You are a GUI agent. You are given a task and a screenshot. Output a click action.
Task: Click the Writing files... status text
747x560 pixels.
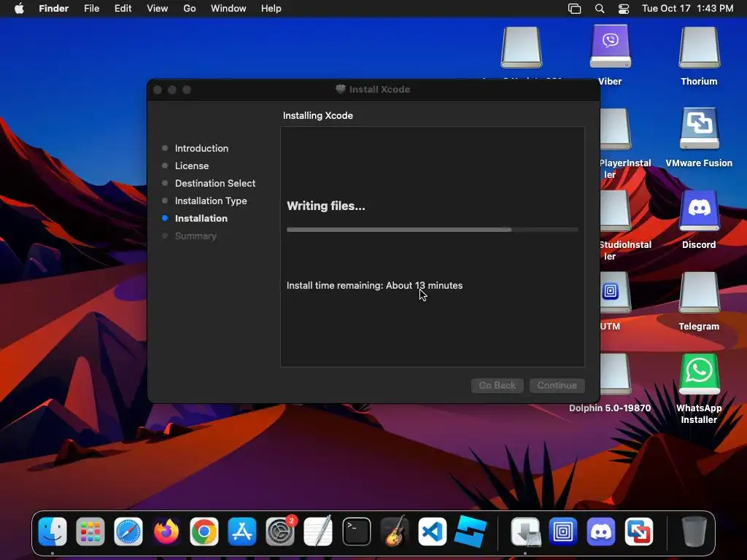coord(326,206)
